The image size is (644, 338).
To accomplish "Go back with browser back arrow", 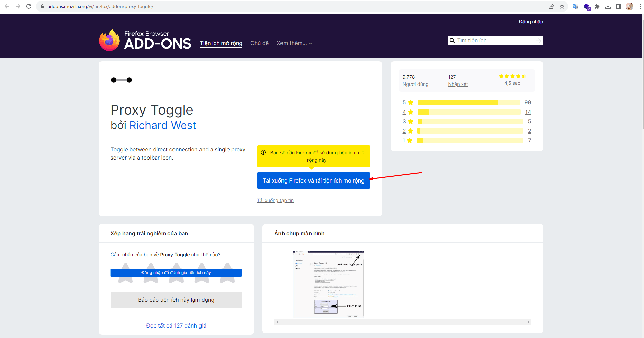I will (7, 6).
